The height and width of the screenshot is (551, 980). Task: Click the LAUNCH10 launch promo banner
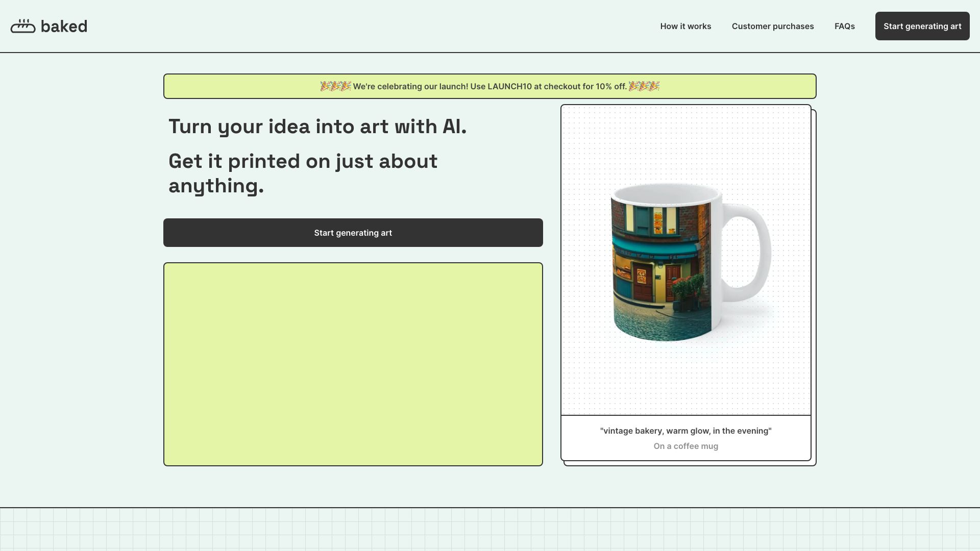(x=490, y=86)
